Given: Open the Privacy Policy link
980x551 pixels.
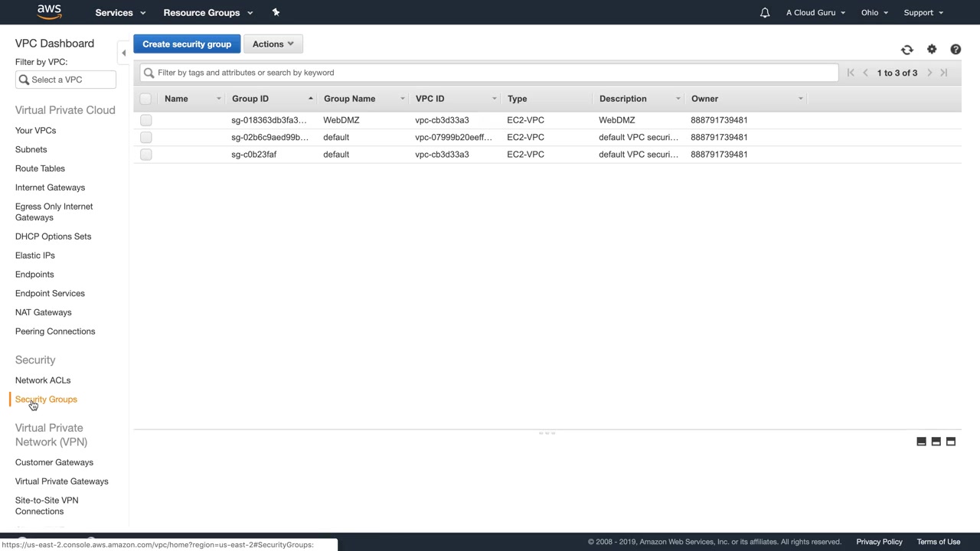Looking at the screenshot, I should point(879,542).
